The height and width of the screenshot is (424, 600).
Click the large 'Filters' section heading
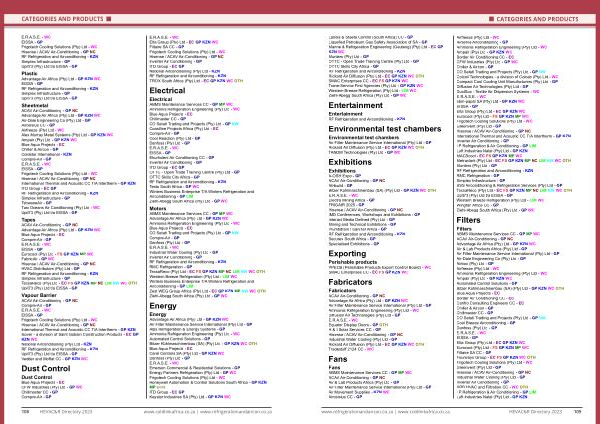click(468, 220)
